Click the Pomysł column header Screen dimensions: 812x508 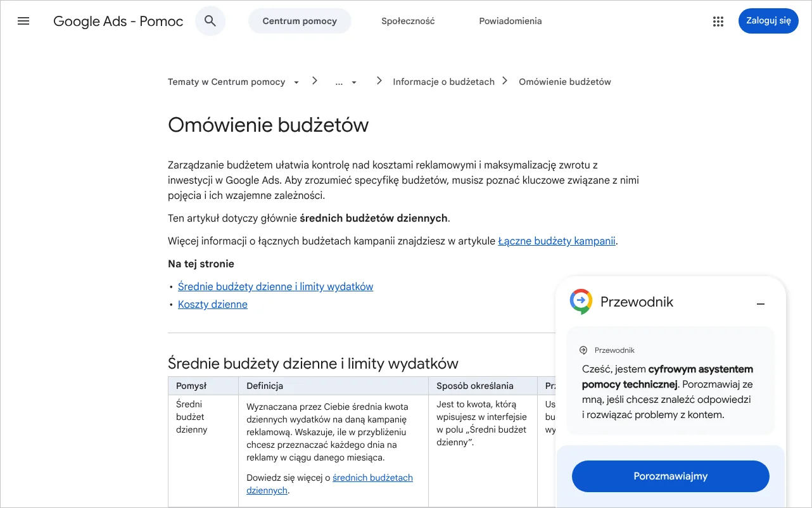tap(203, 386)
